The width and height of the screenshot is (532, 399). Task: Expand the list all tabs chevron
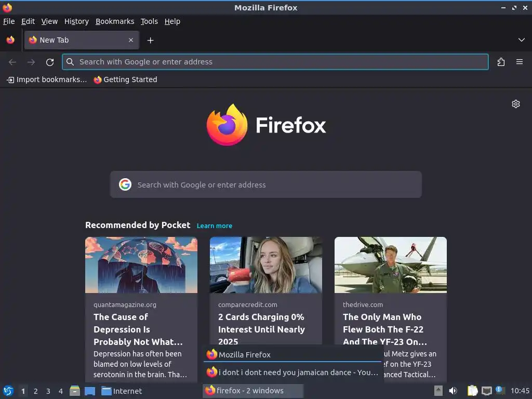pyautogui.click(x=522, y=40)
